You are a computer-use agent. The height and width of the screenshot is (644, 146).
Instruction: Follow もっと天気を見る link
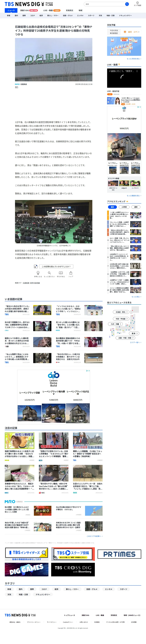point(134,59)
